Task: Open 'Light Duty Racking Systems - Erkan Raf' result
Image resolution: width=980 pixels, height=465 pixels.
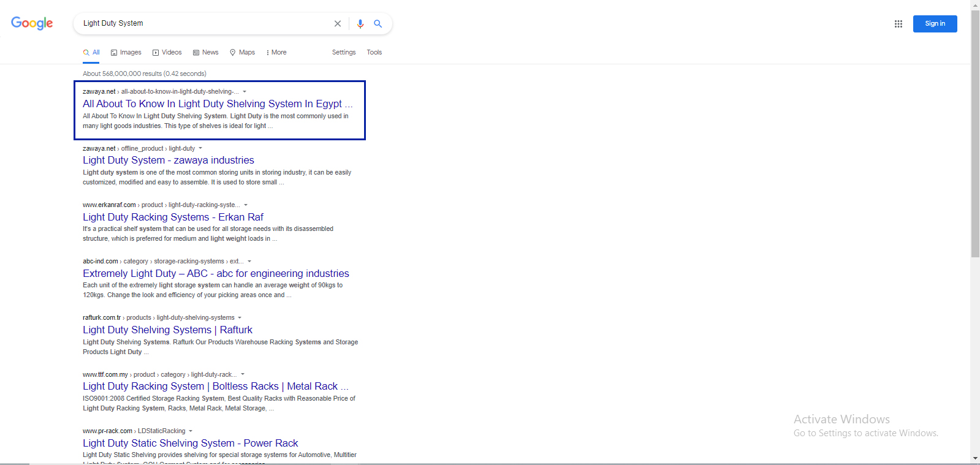Action: (x=173, y=217)
